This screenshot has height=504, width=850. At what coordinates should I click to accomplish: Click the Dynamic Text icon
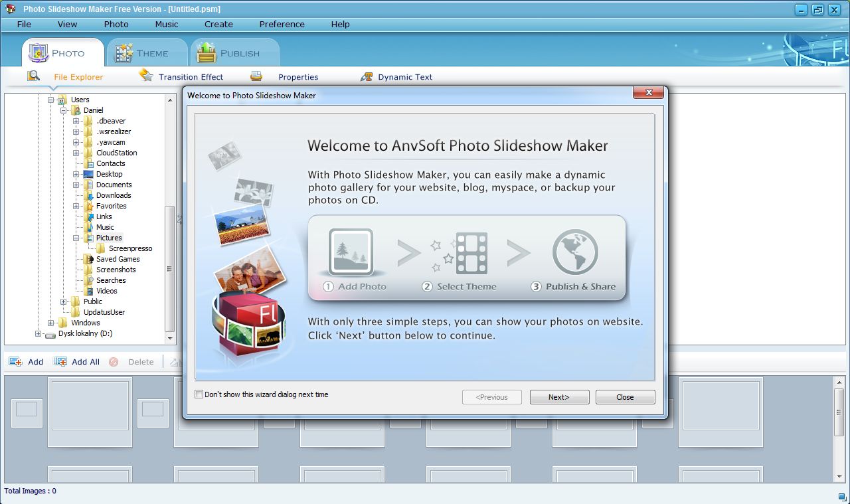click(367, 77)
